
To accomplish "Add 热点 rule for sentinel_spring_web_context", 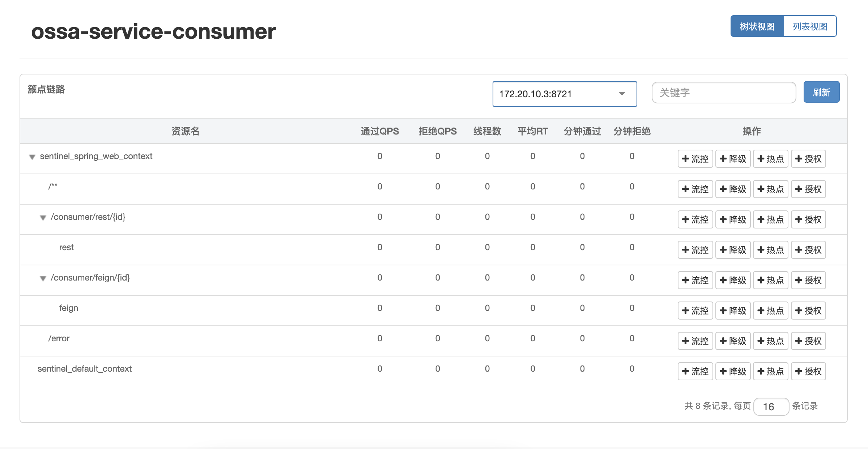I will click(x=771, y=159).
